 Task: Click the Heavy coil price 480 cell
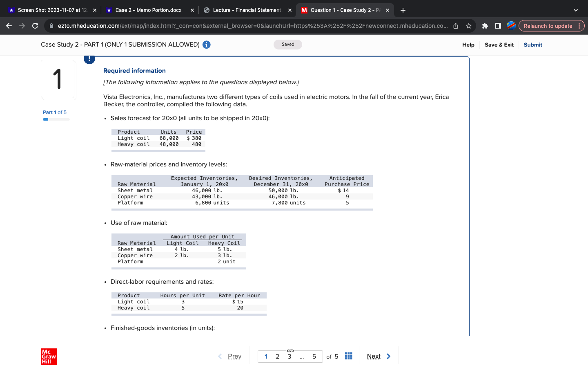coord(197,144)
